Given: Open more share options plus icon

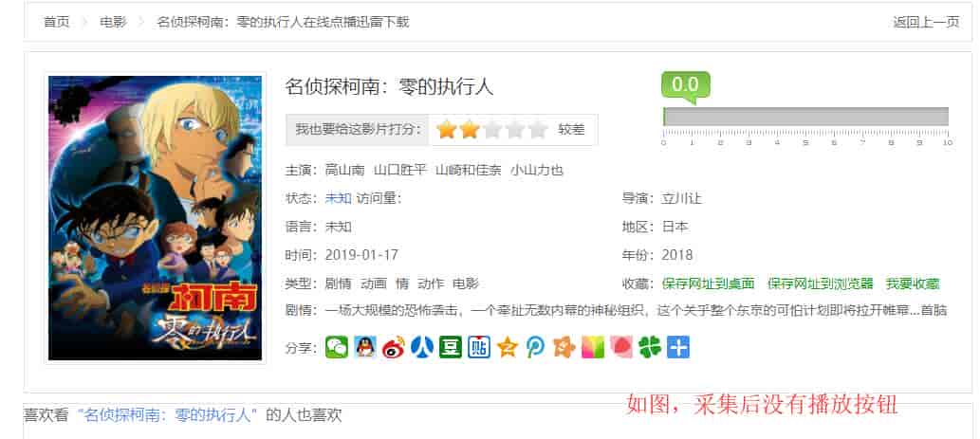Looking at the screenshot, I should [x=678, y=347].
